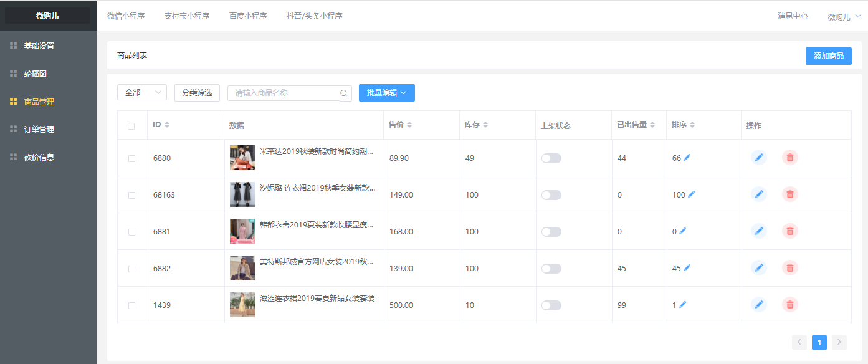Focus the 请输入商品名称 search field

pos(290,93)
